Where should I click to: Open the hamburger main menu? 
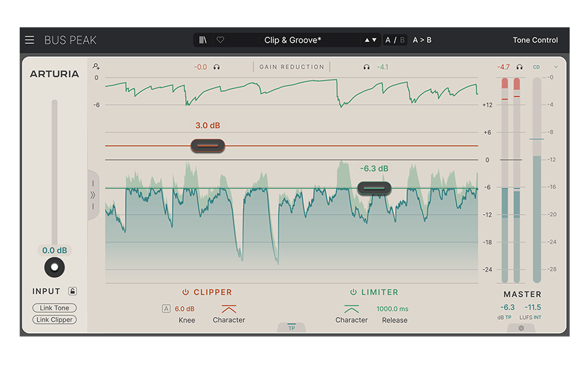[x=30, y=40]
